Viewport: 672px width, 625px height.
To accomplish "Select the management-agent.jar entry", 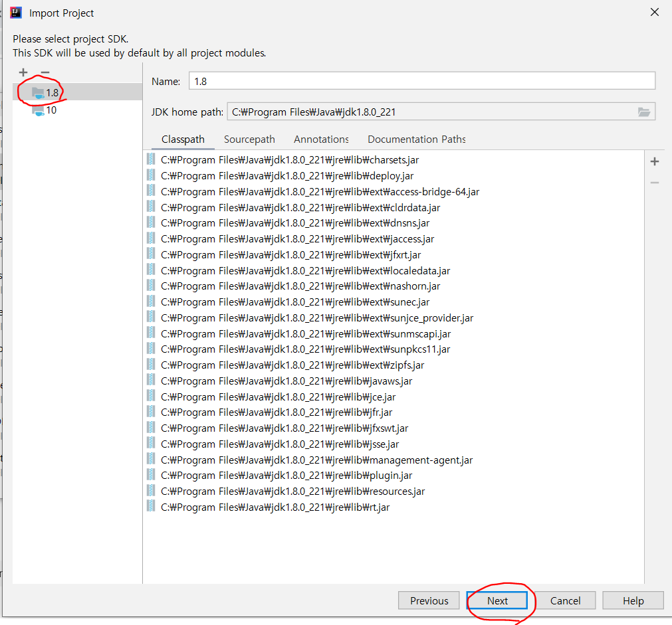I will 393,460.
